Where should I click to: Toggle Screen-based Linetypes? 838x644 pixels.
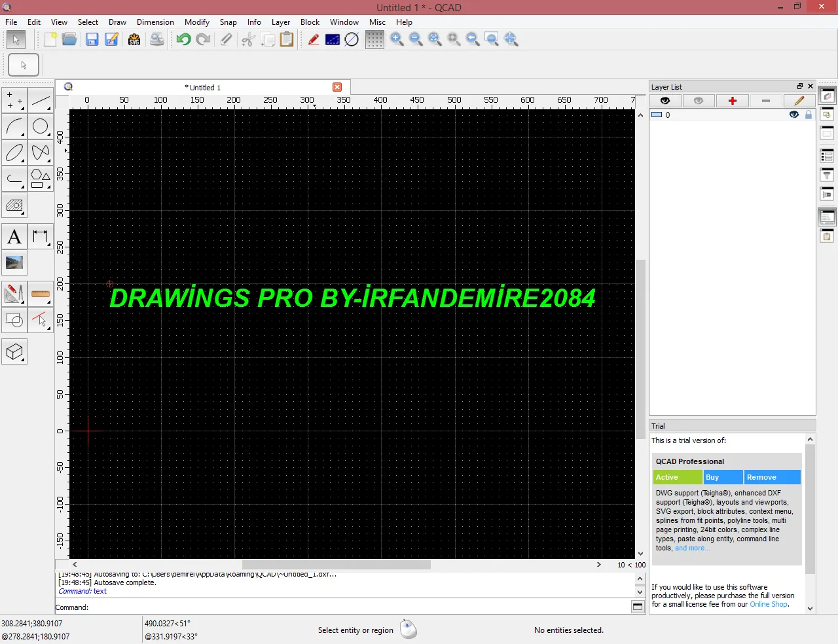(x=333, y=39)
